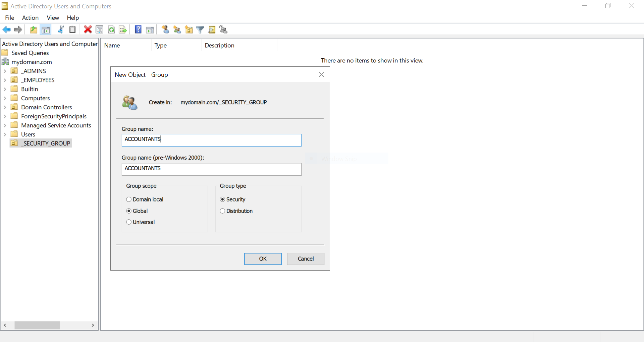Click the red X Delete icon
This screenshot has height=342, width=644.
coord(88,30)
